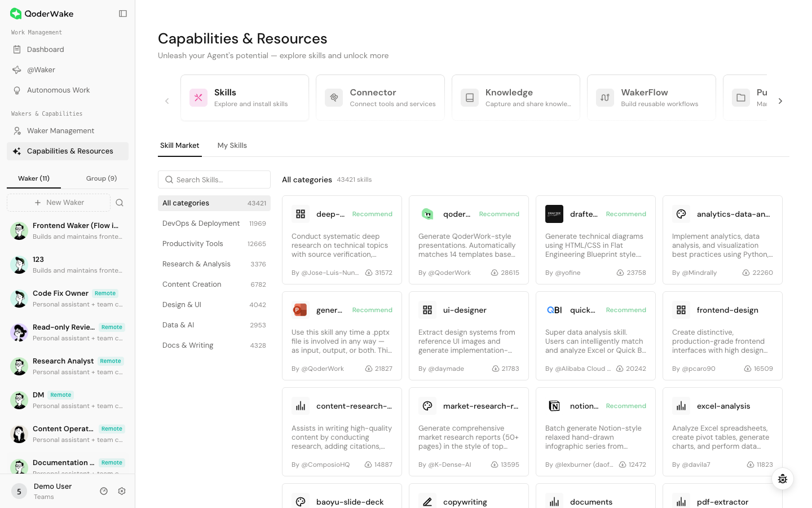Open Waker Management page

click(68, 131)
